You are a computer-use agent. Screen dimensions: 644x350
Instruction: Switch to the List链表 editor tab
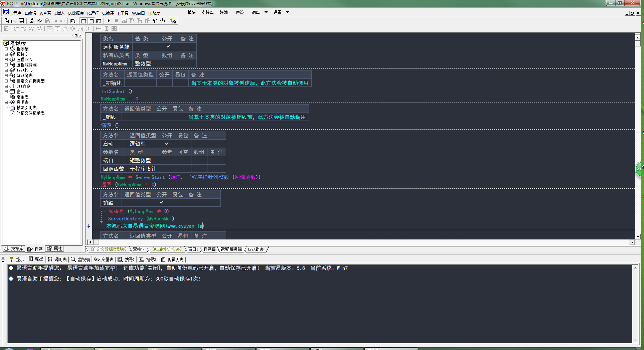pos(256,249)
